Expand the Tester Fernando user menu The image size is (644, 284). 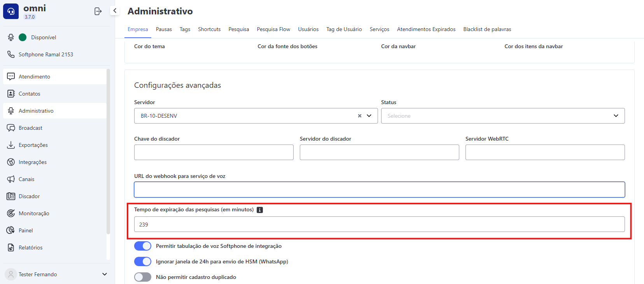104,274
